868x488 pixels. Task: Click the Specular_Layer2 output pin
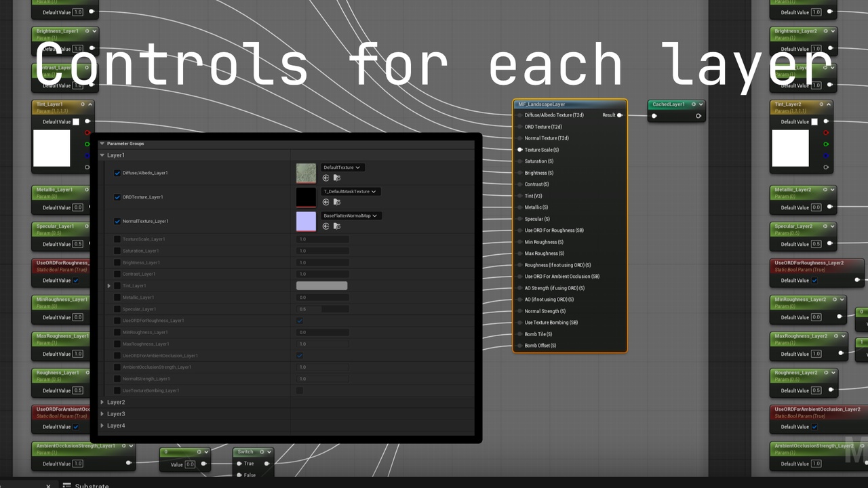(x=831, y=244)
